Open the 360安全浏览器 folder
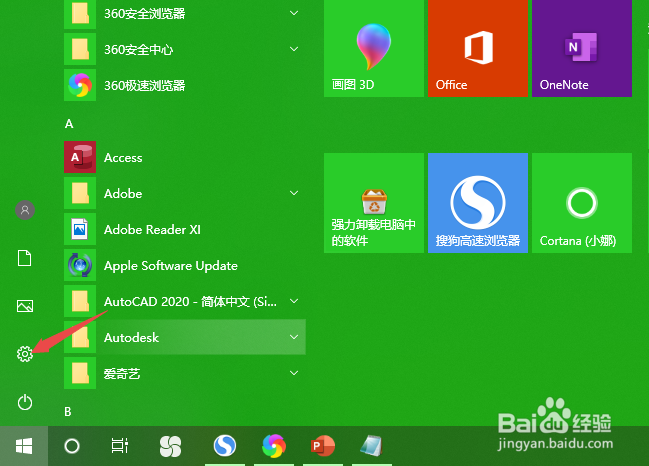The width and height of the screenshot is (649, 466). [185, 14]
